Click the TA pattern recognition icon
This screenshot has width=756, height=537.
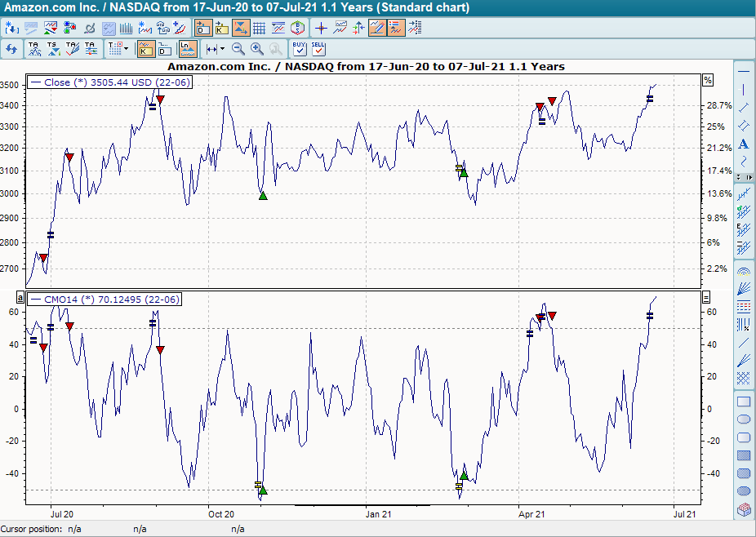click(x=33, y=48)
